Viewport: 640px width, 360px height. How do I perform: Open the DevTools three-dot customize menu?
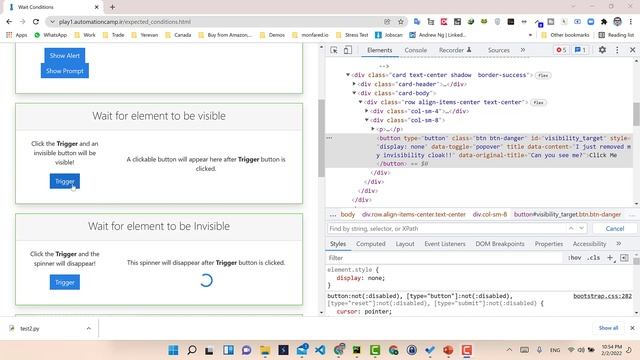pyautogui.click(x=617, y=50)
